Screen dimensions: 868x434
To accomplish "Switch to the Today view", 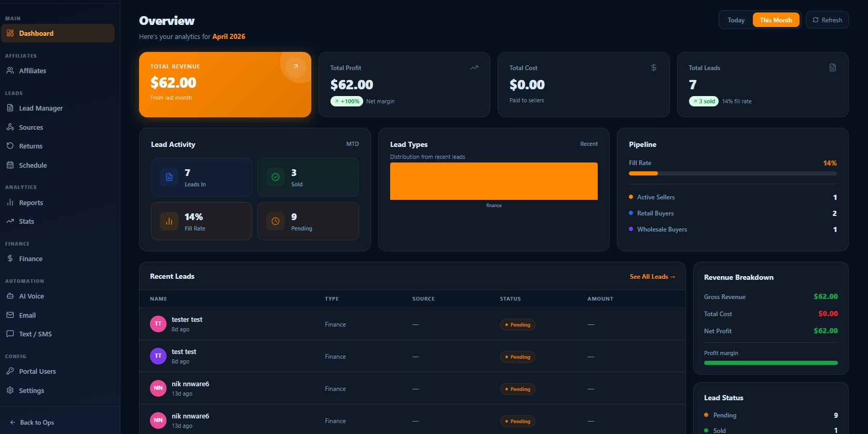I will pos(736,20).
